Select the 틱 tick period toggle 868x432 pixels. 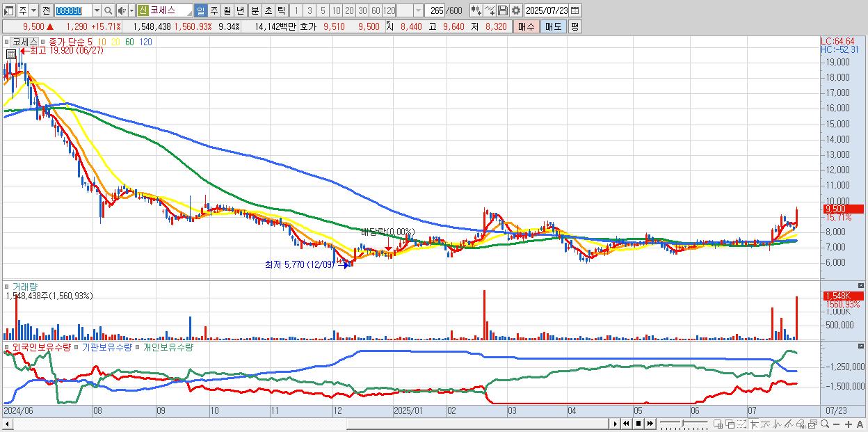coord(281,10)
